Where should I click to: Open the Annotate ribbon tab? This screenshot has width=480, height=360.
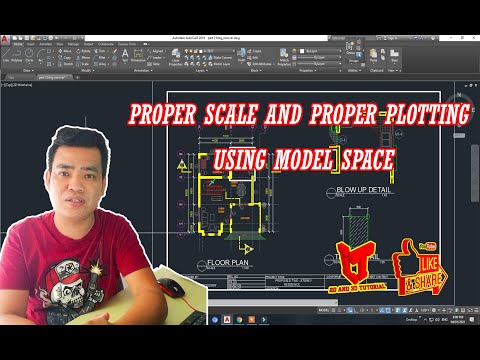[46, 44]
